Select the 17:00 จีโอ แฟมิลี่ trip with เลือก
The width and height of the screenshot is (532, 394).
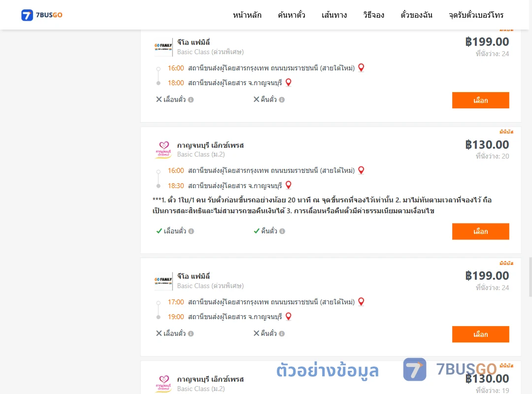[x=480, y=334]
